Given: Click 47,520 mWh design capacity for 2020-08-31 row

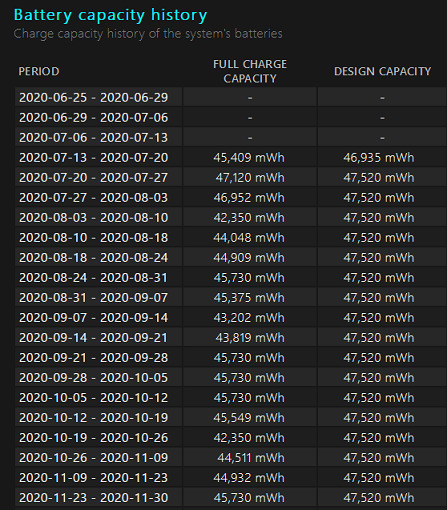Looking at the screenshot, I should (379, 298).
